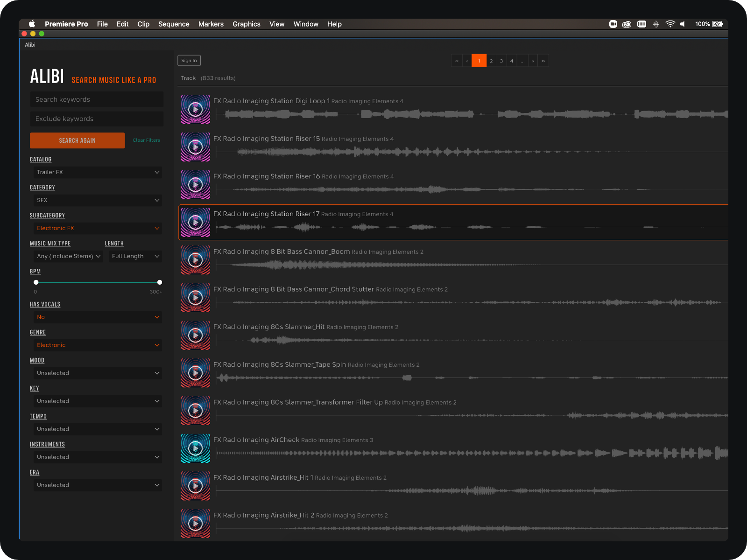Go to previous results page
This screenshot has height=560, width=747.
pos(467,61)
